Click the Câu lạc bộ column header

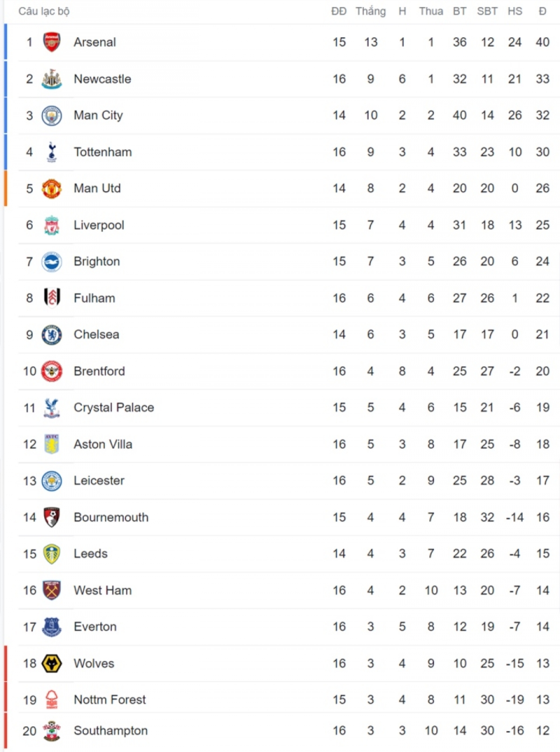tap(44, 11)
